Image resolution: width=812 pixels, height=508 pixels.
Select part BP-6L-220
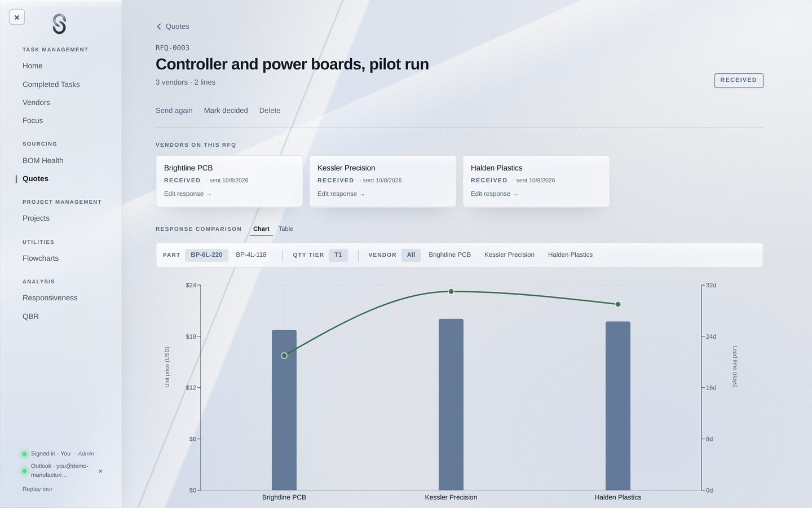pyautogui.click(x=206, y=255)
